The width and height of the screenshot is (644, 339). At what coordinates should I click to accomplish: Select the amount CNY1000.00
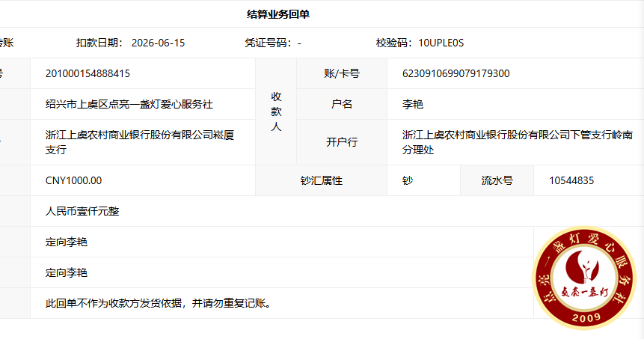(73, 180)
